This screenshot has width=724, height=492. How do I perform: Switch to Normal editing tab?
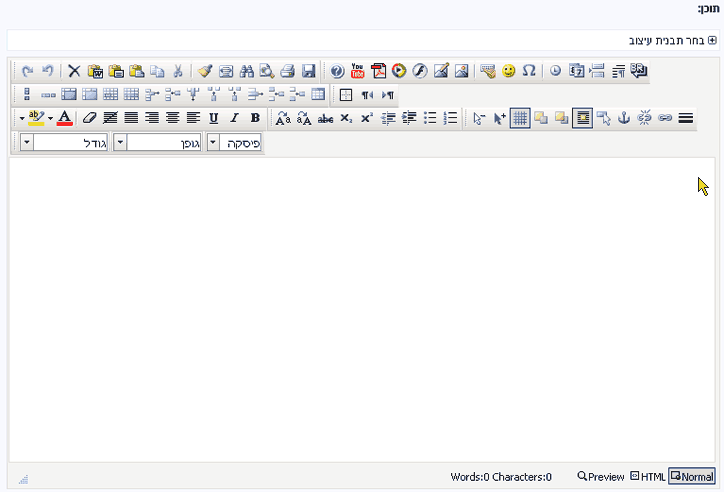pos(692,476)
